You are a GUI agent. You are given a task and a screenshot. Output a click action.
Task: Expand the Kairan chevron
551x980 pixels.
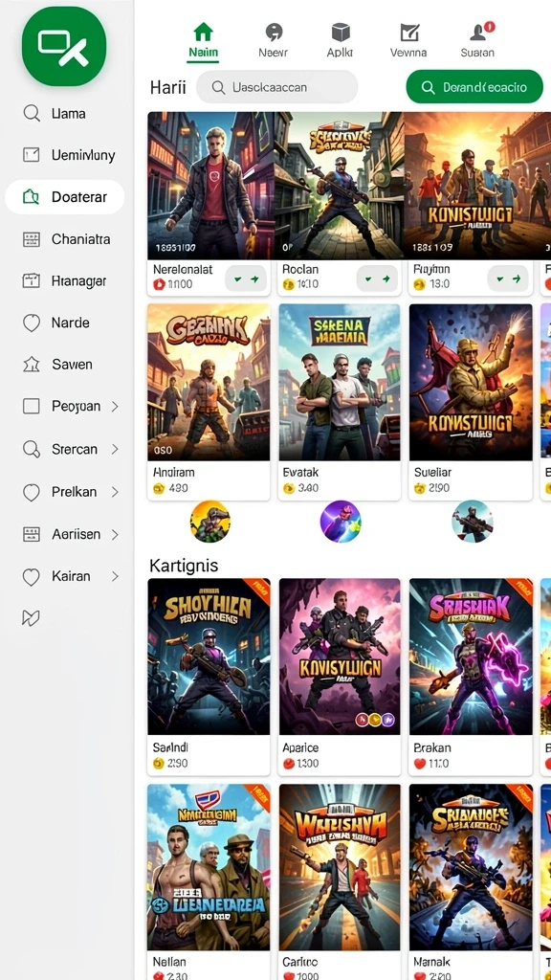pos(115,576)
